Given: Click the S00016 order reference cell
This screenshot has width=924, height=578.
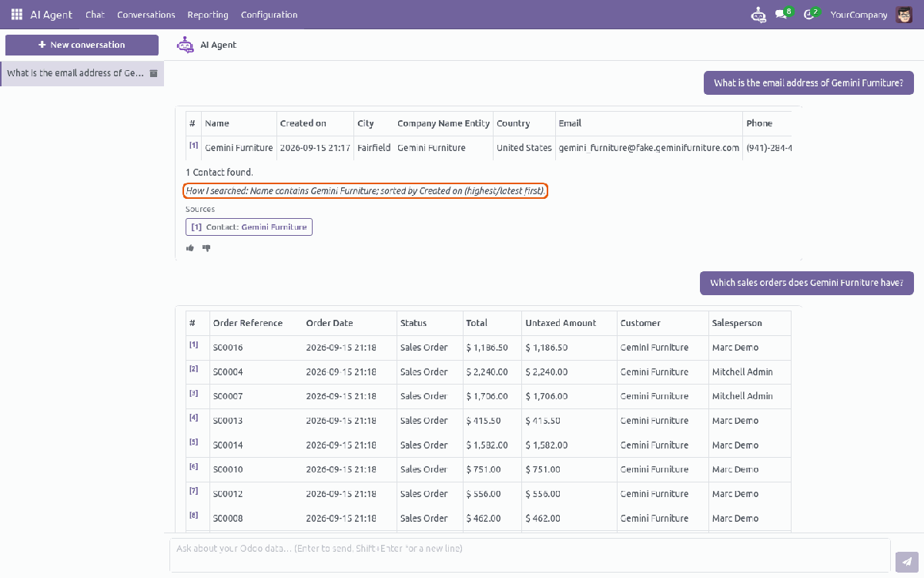Looking at the screenshot, I should 256,348.
